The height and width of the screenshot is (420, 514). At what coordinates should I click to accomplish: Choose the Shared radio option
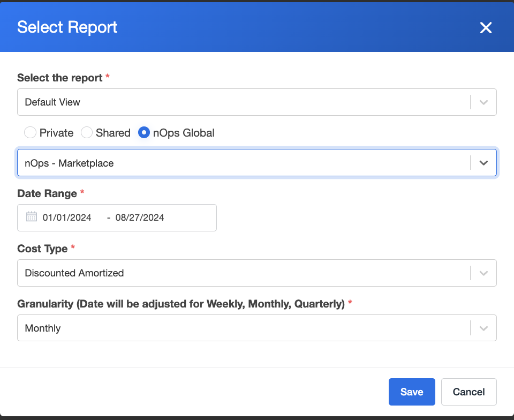87,132
